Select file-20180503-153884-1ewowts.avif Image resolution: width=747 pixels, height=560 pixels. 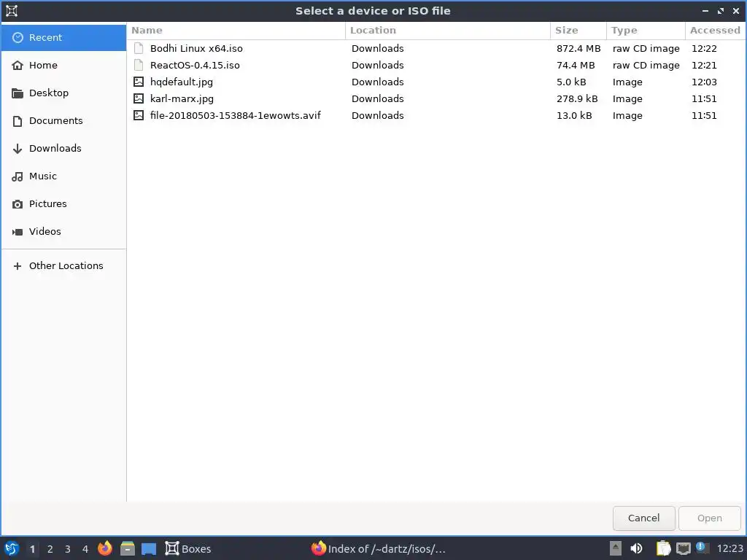tap(236, 116)
